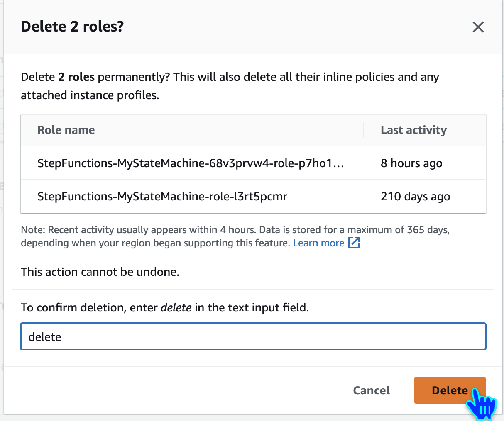504x421 pixels.
Task: Click the Last activity column header
Action: 413,130
